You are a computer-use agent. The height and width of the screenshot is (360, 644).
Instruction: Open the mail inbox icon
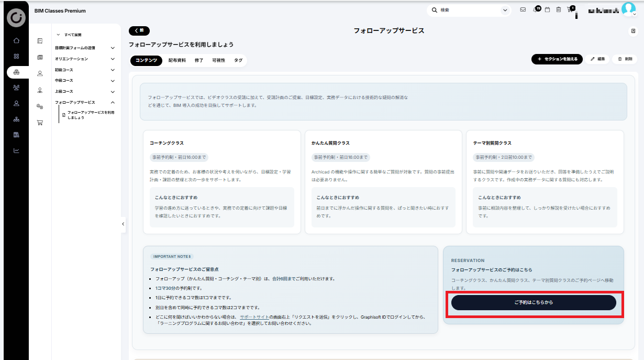click(523, 9)
